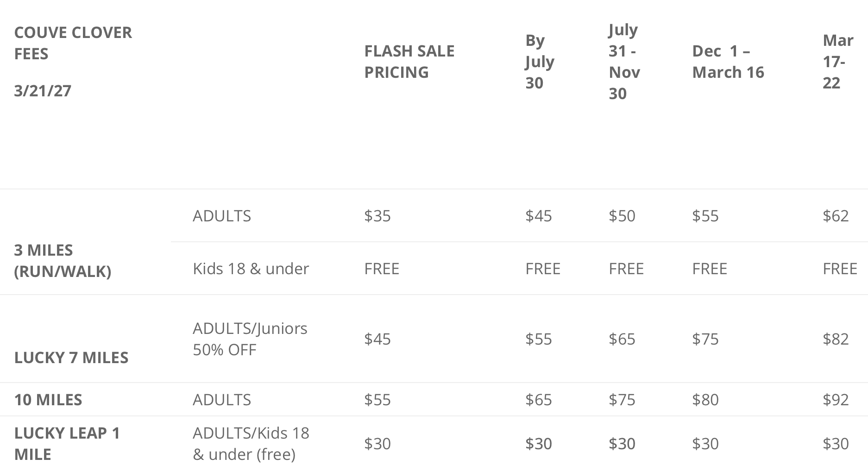
Task: Click the Kids 18 & under cell
Action: (x=251, y=269)
